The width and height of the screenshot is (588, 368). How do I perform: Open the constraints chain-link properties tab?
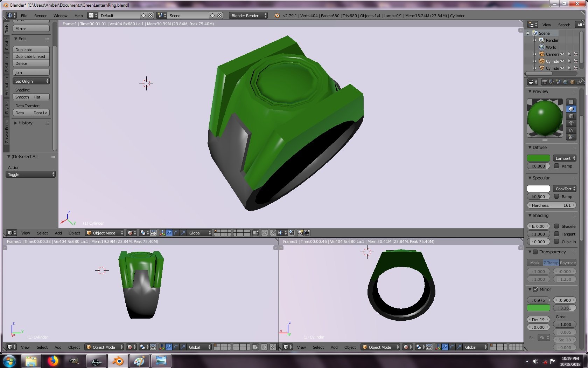point(579,82)
